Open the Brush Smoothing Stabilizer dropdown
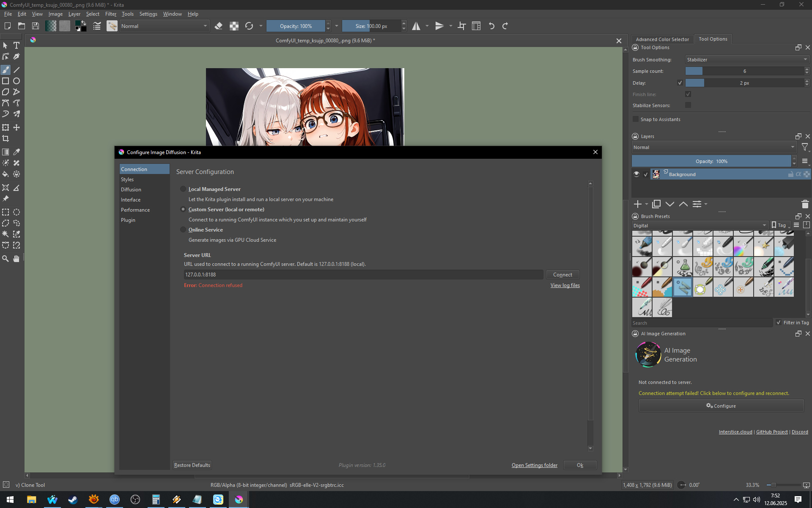812x508 pixels. [x=747, y=60]
